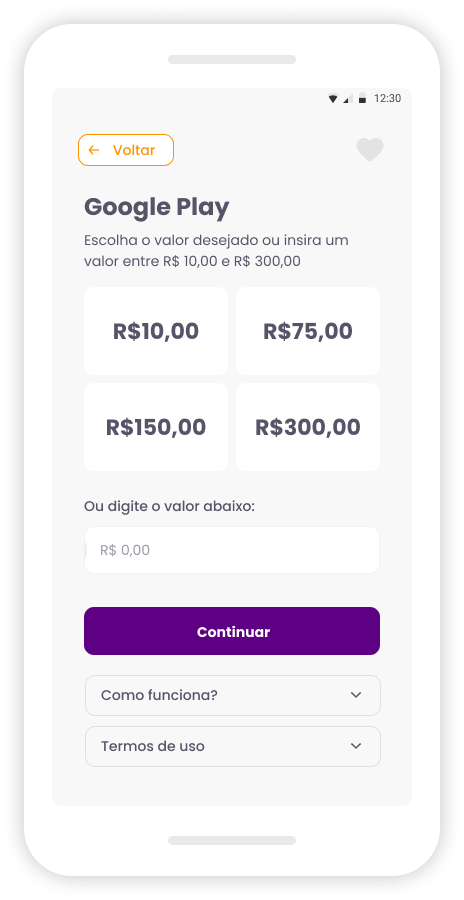The height and width of the screenshot is (900, 464).
Task: Tap the Wi-Fi status icon
Action: click(x=332, y=99)
